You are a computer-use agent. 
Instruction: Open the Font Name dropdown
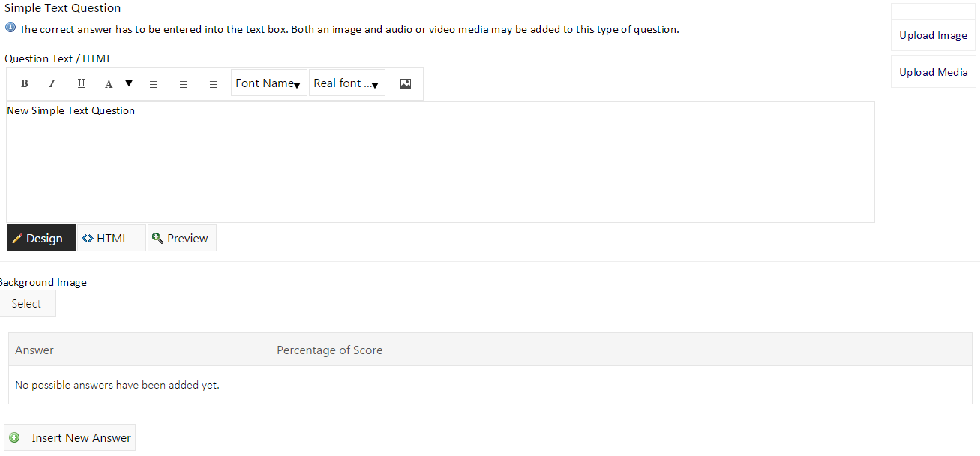[x=269, y=83]
